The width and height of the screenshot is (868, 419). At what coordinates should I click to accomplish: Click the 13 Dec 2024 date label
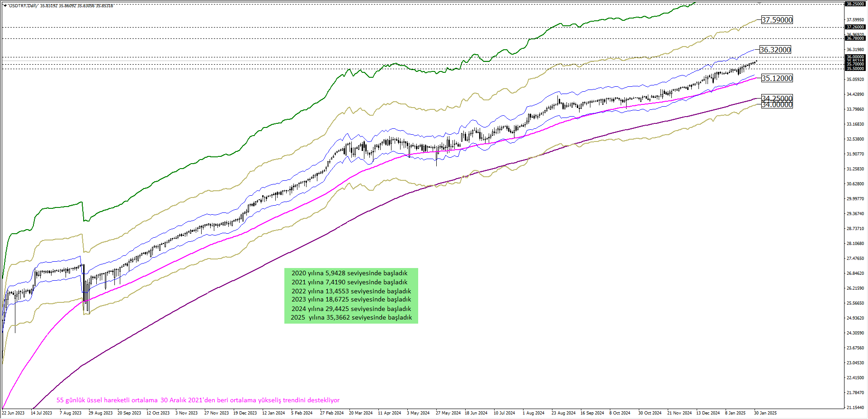(708, 413)
